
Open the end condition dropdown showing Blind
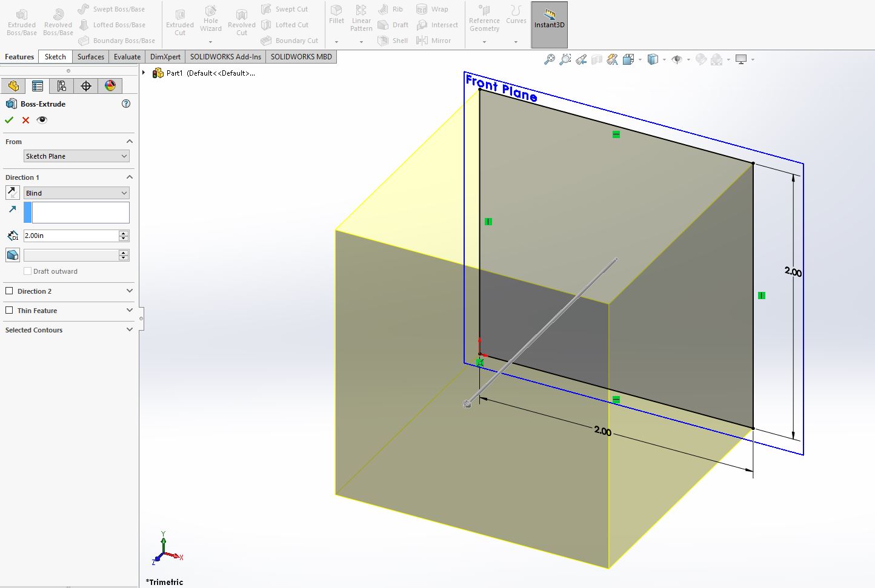pos(76,193)
